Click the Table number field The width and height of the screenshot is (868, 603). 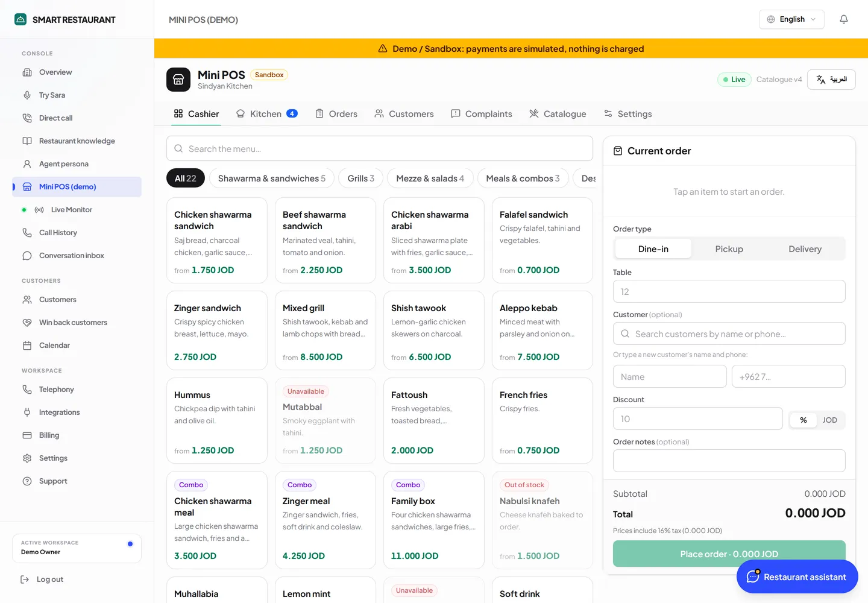[x=729, y=291]
